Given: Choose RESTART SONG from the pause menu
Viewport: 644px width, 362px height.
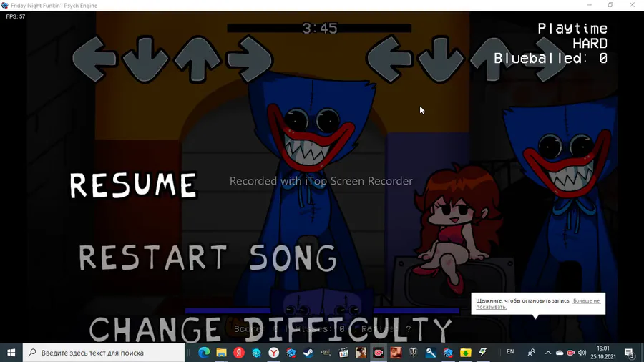Looking at the screenshot, I should click(x=208, y=258).
